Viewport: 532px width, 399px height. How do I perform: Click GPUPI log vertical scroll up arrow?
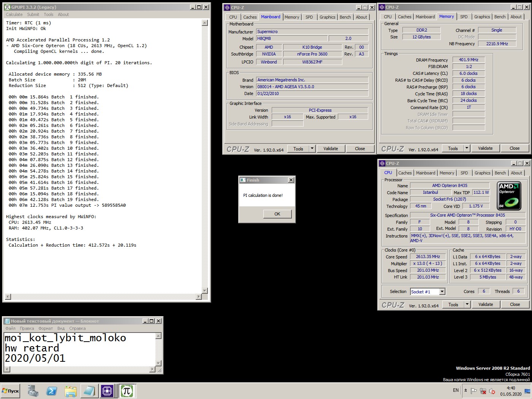pos(205,23)
